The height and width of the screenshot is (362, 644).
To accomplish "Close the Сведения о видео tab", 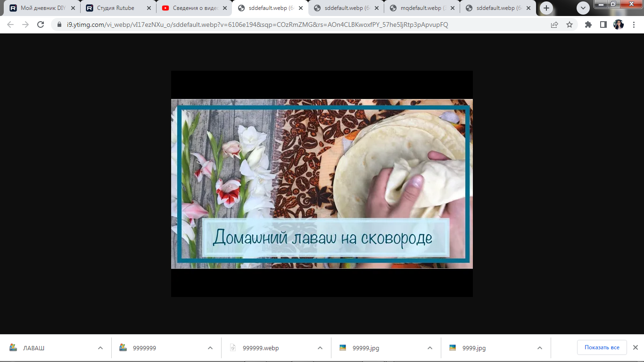I will click(x=225, y=8).
